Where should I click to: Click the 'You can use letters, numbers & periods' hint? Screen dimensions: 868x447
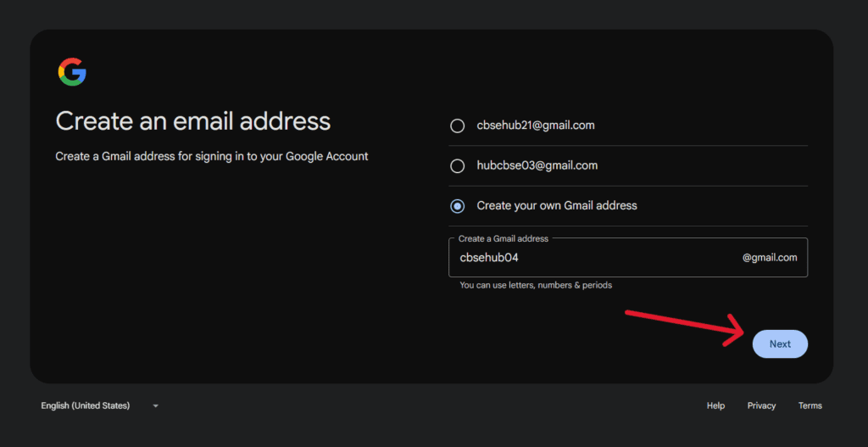536,286
